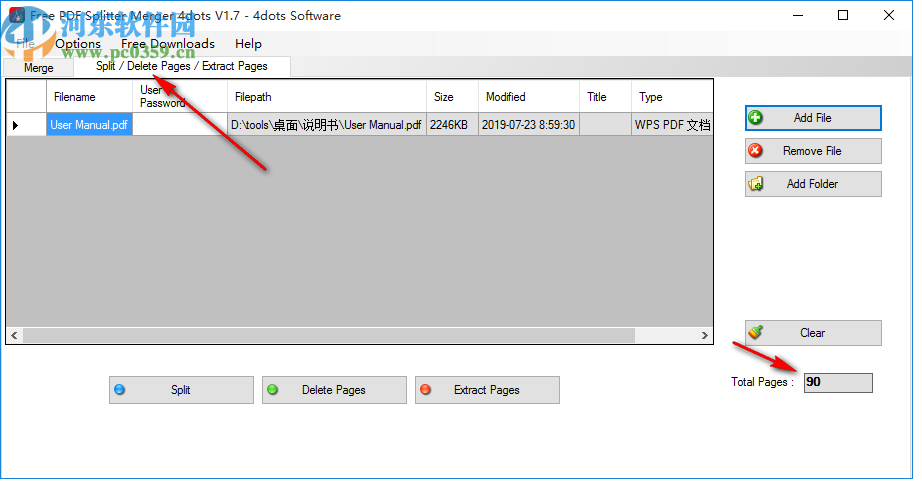Click the right arrow of horizontal scrollbar

tap(705, 335)
